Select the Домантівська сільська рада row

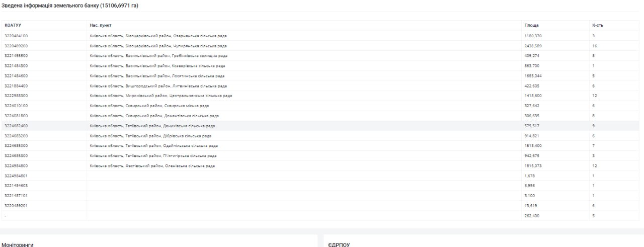(321, 116)
